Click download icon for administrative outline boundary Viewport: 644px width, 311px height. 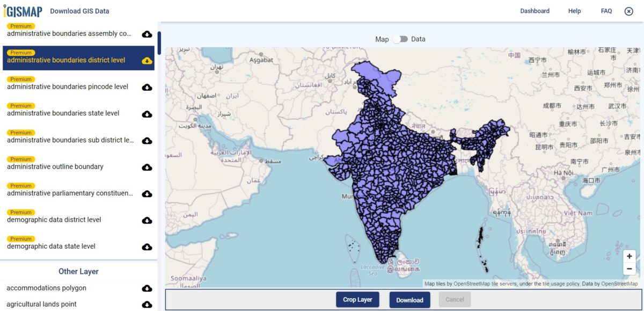point(147,167)
